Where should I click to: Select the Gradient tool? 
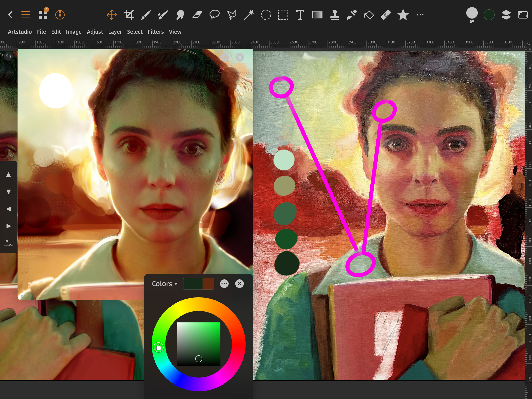click(317, 15)
